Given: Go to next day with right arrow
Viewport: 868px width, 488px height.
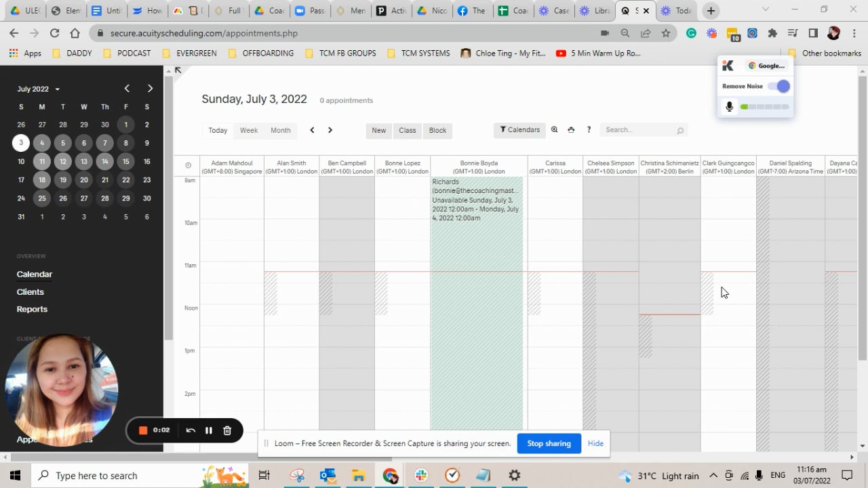Looking at the screenshot, I should (330, 130).
